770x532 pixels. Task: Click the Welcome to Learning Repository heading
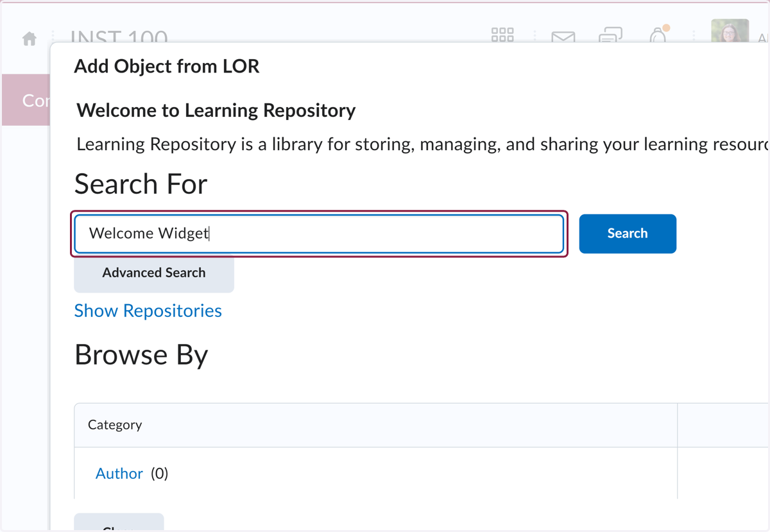pos(216,110)
